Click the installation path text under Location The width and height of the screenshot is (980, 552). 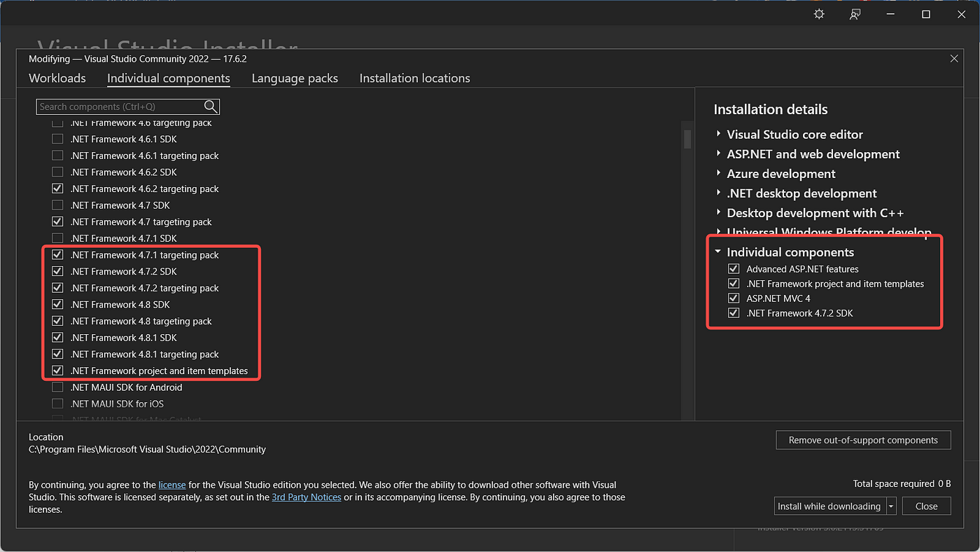(x=148, y=450)
